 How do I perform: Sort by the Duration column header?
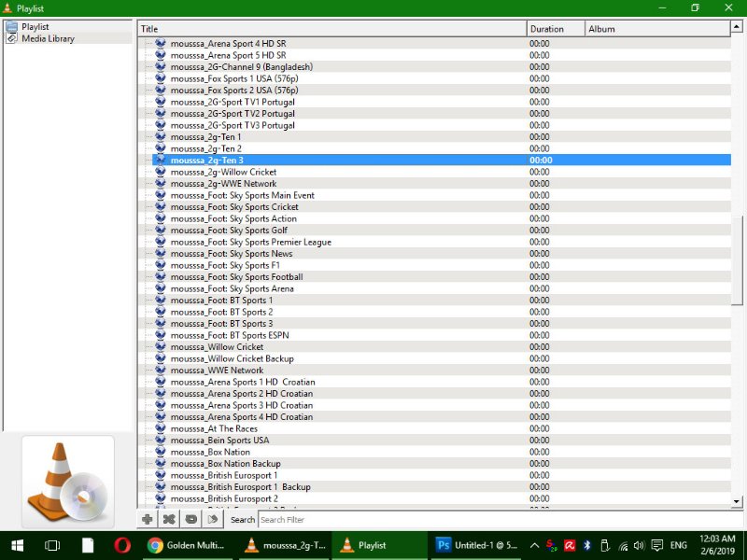click(x=556, y=29)
